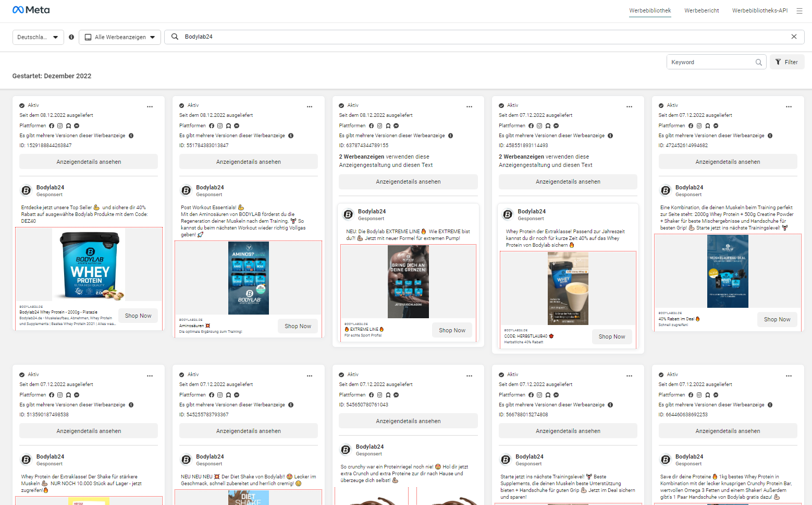Screen dimensions: 812x505
Task: Expand the Alle Werbeanzeigen category dropdown
Action: click(120, 37)
